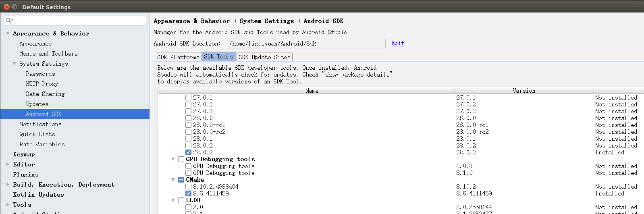Click version cell 2.0.2558144
Screen dimensions: 644x214
pos(474,207)
